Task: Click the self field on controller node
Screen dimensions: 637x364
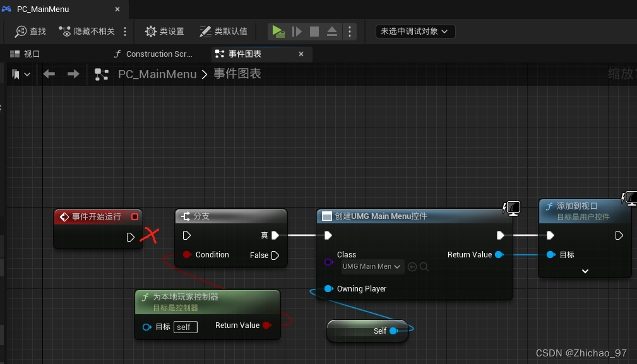Action: [185, 327]
